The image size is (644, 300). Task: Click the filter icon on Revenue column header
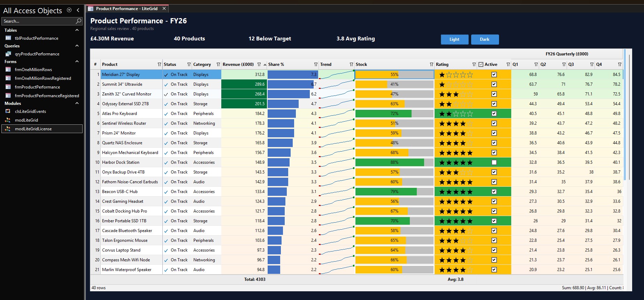click(x=259, y=64)
